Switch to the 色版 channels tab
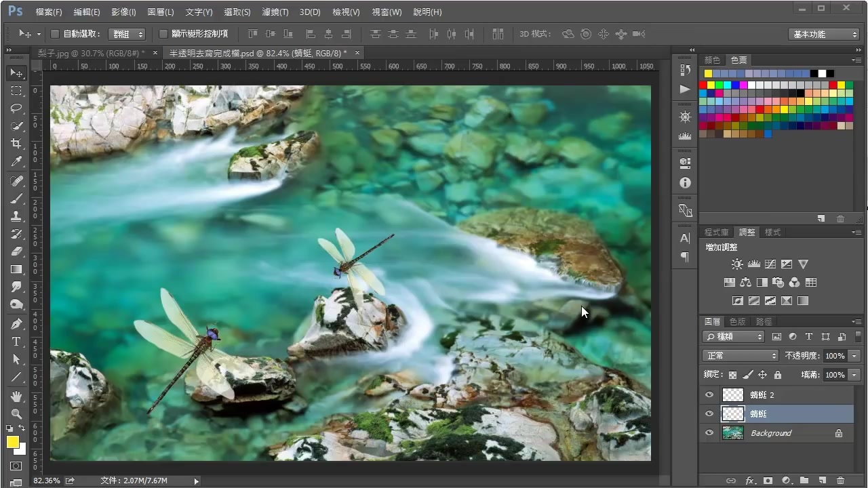The height and width of the screenshot is (488, 868). point(737,321)
